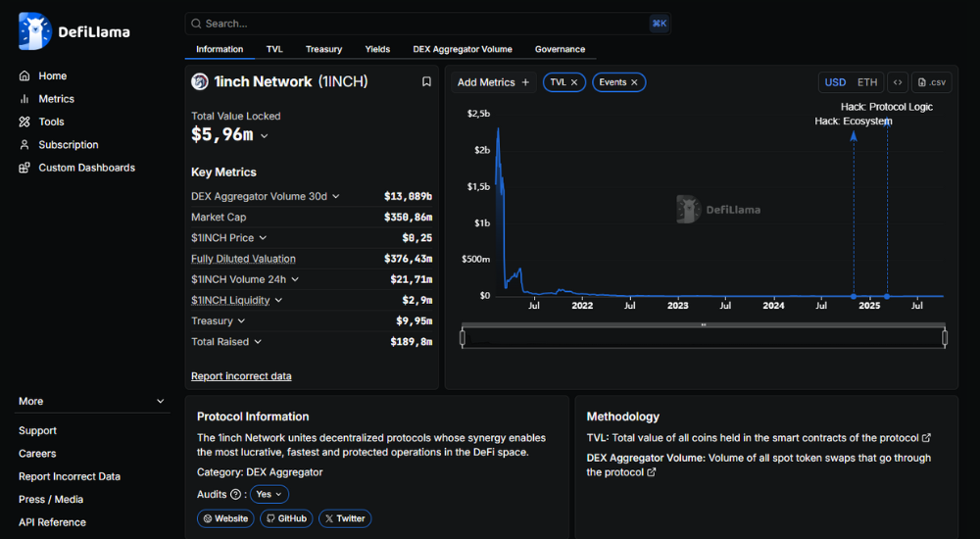Open the Audits help question icon
This screenshot has width=980, height=539.
coord(235,495)
